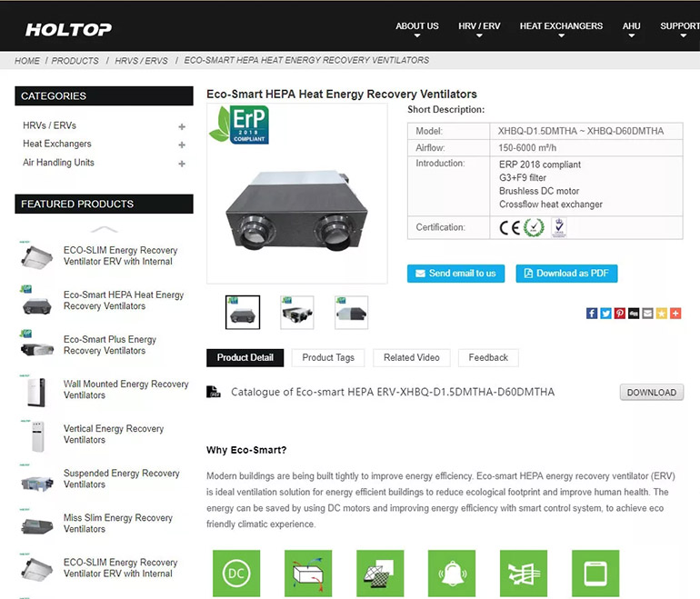Click the Suspended ventilator thumbnail
Screen dimensions: 700x599
(x=36, y=481)
